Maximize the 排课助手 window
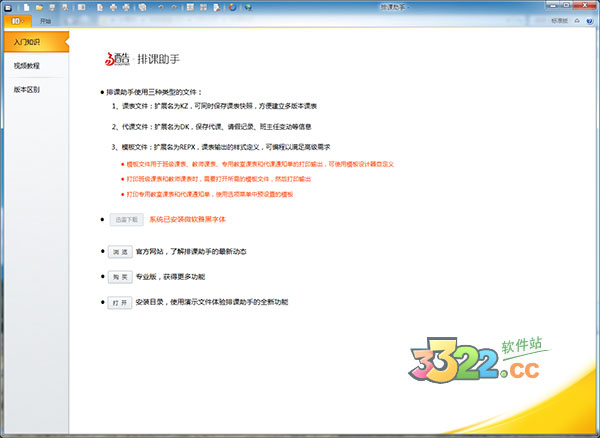This screenshot has height=438, width=600. tap(567, 5)
